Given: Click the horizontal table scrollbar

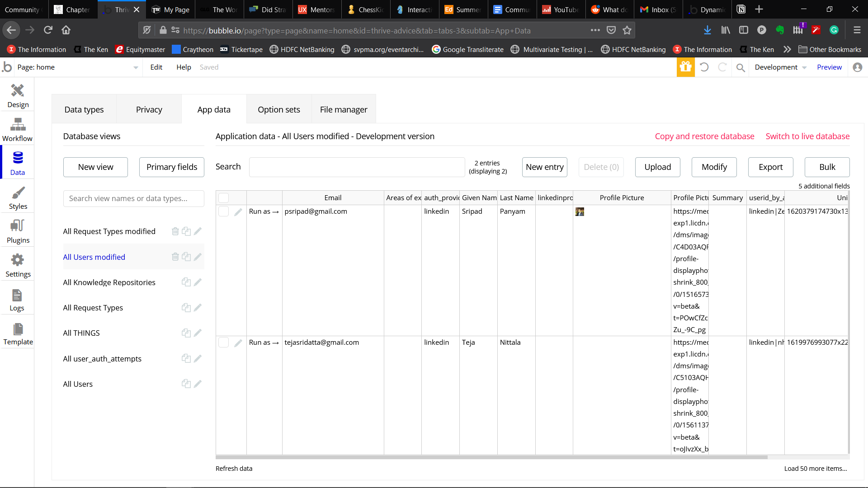Looking at the screenshot, I should click(x=491, y=457).
